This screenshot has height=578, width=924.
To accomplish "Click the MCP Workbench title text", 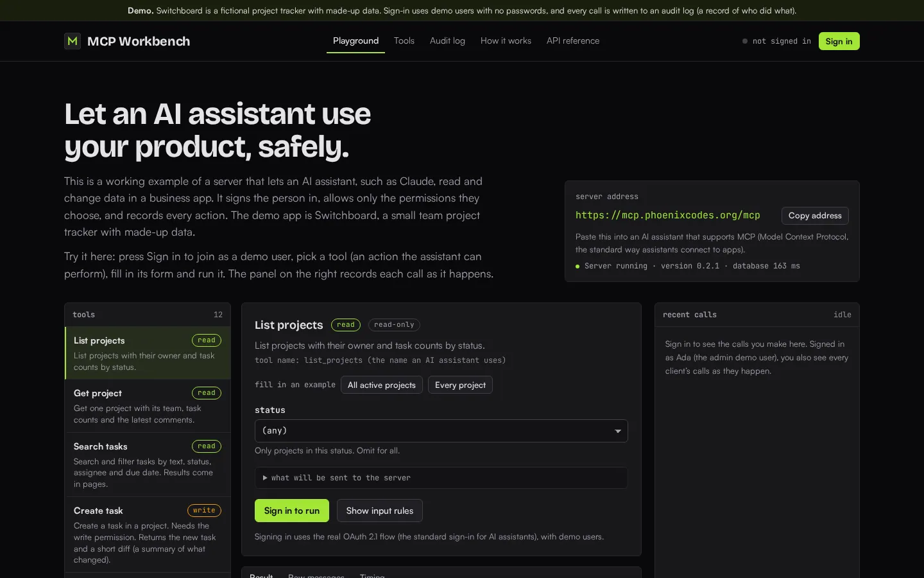I will 139,41.
